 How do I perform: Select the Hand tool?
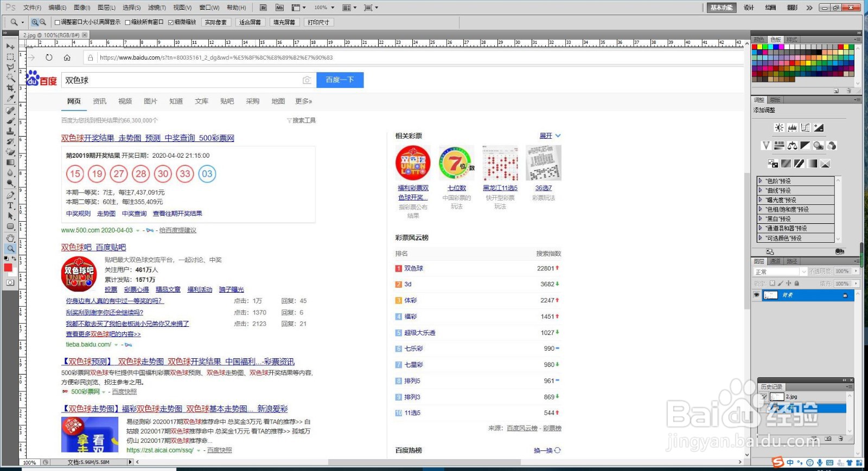click(x=10, y=238)
